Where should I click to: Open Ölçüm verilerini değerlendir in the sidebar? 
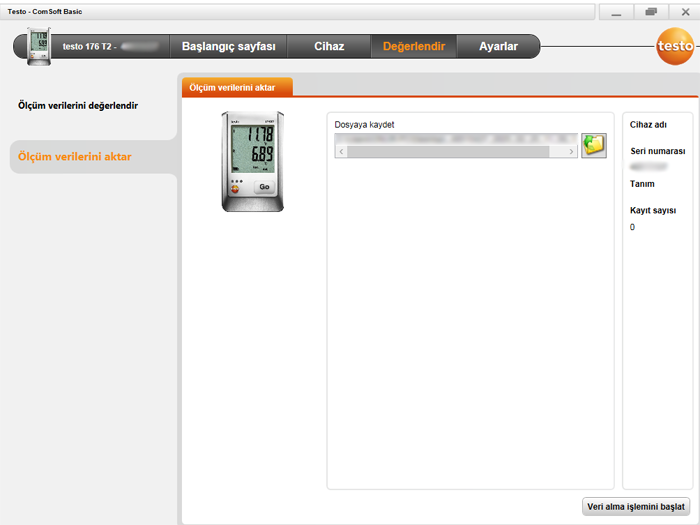[78, 105]
